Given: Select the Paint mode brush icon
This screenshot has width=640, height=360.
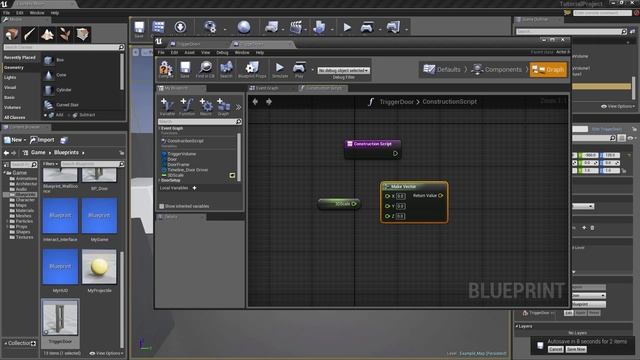Looking at the screenshot, I should [x=30, y=34].
